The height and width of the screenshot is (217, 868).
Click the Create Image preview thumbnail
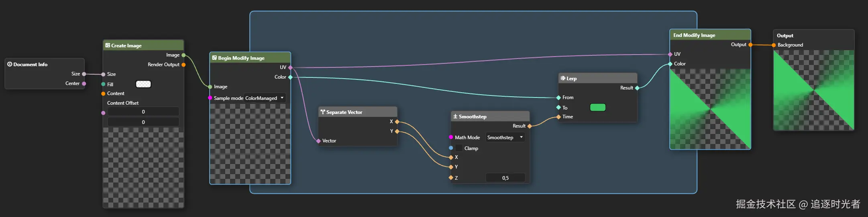[143, 168]
